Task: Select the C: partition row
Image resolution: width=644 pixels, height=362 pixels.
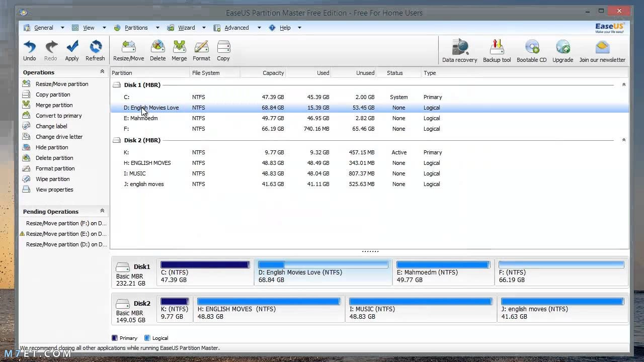Action: tap(369, 97)
